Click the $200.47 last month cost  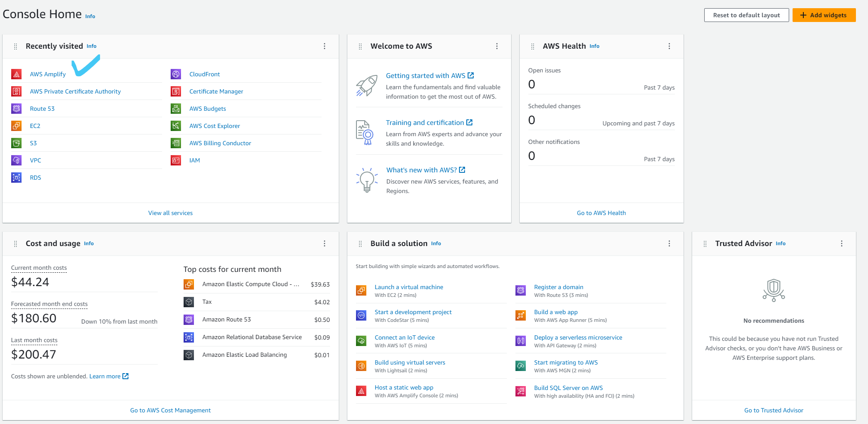click(34, 354)
